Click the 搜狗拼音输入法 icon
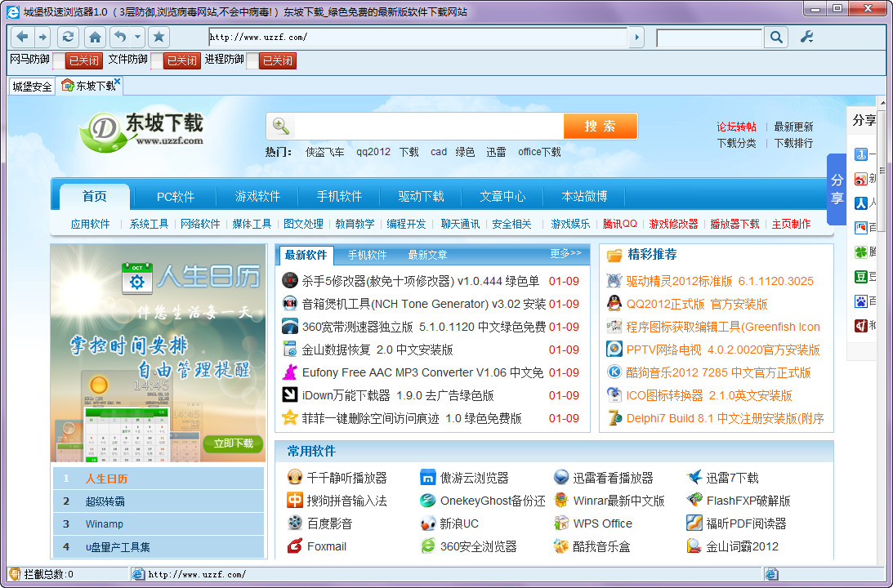The height and width of the screenshot is (588, 893). 294,500
